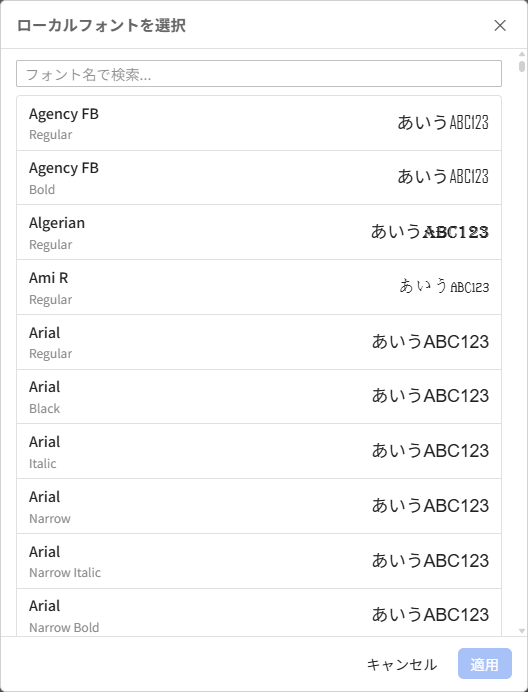Select the Arial Narrow Italic font
The height and width of the screenshot is (692, 528).
coord(259,561)
